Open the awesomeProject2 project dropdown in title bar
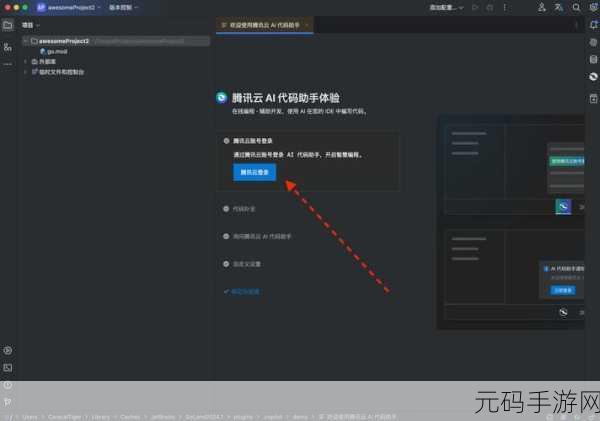Screen dimensions: 600x421 pos(74,7)
